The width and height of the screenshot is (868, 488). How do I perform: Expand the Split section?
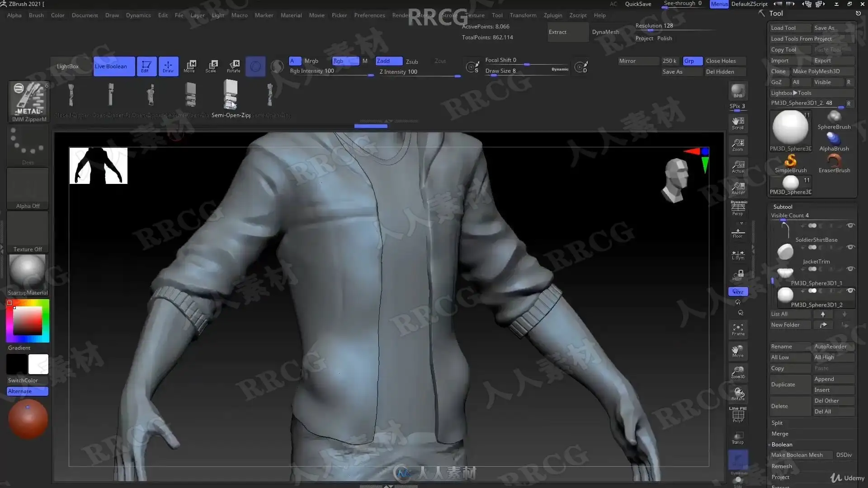(777, 423)
